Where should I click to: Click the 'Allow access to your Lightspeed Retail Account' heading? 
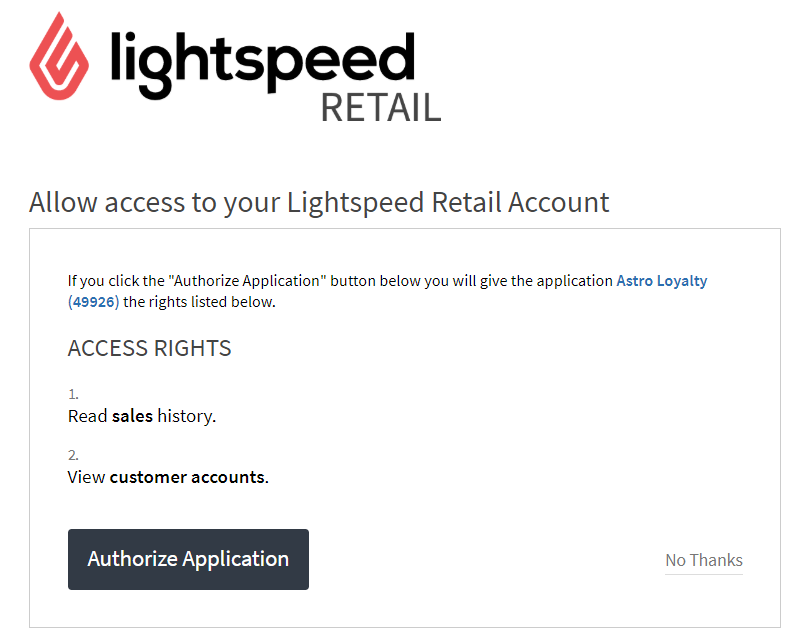click(319, 203)
